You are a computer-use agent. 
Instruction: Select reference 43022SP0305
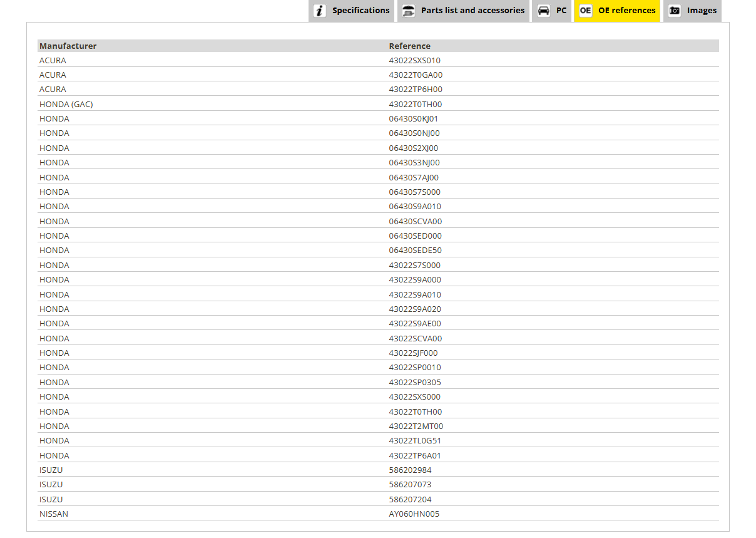[x=415, y=382]
